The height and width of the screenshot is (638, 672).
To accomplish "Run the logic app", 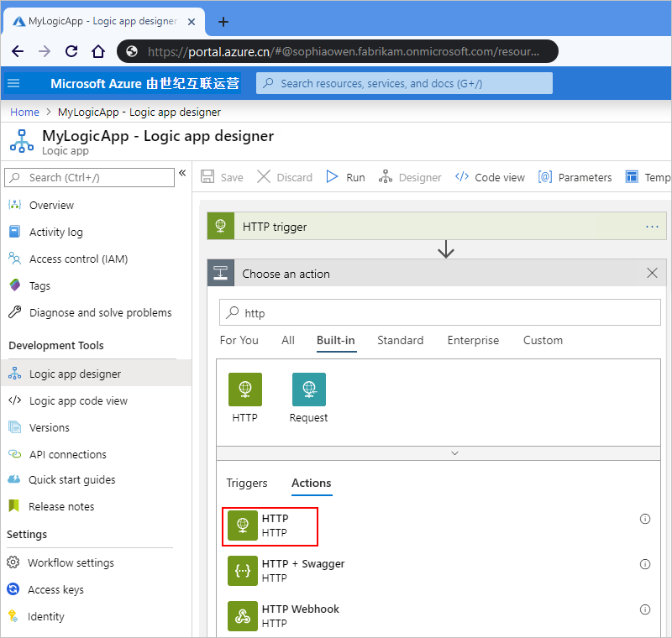I will pos(345,177).
